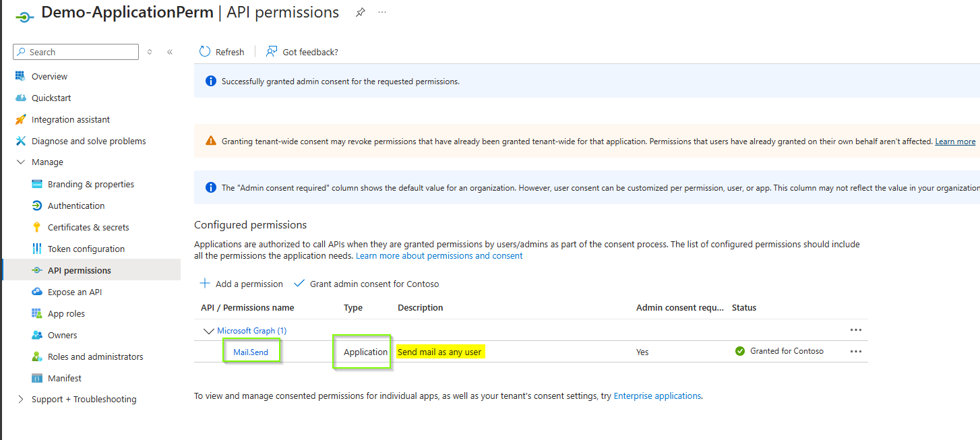Click the green Granted status check icon

[740, 351]
